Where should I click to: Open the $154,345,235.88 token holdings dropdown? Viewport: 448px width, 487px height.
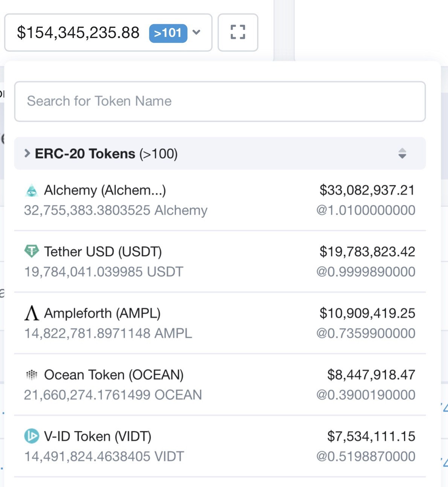click(x=108, y=32)
